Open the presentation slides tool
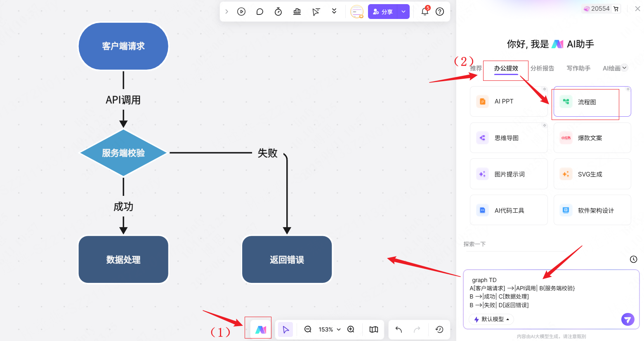644x341 pixels. (x=297, y=11)
